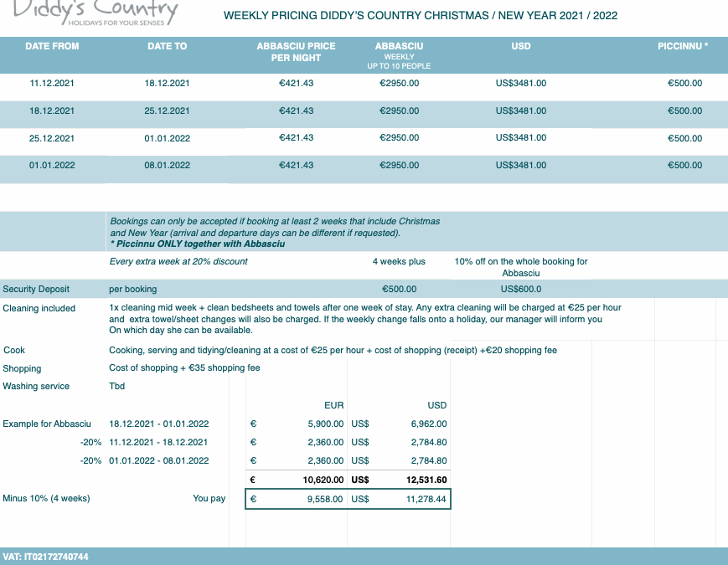Click the 'USD' header in the blue header row

point(521,46)
